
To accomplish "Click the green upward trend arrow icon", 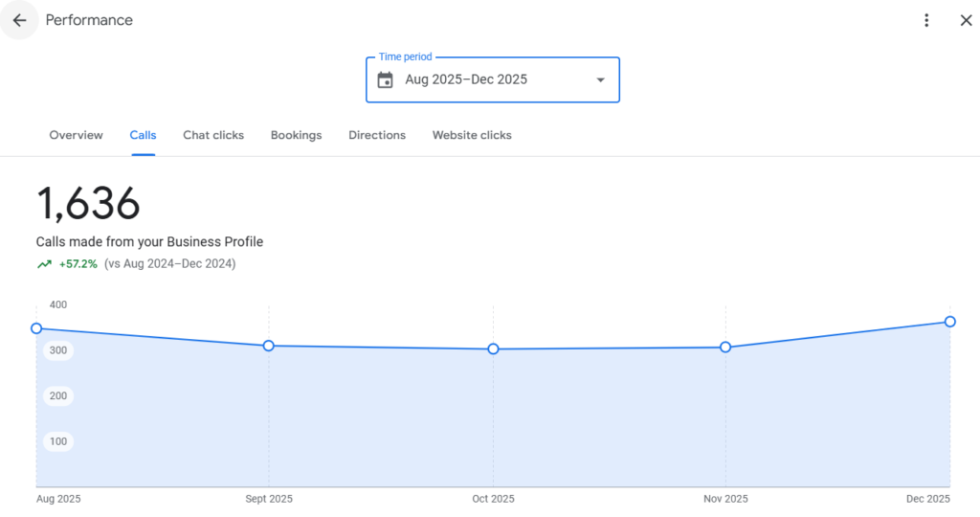I will (44, 264).
